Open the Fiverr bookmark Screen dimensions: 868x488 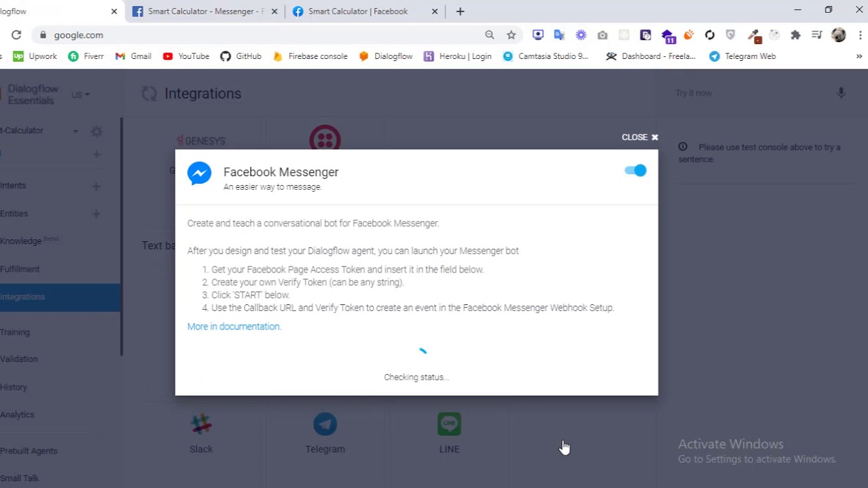coord(86,56)
